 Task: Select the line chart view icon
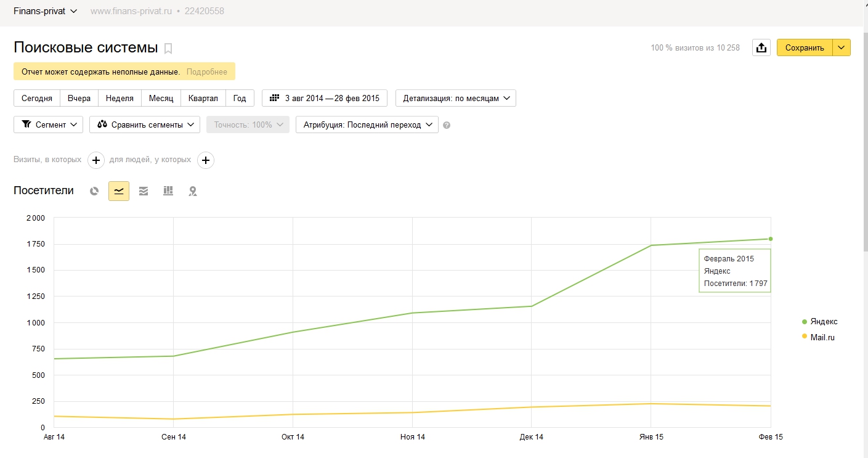[x=119, y=191]
